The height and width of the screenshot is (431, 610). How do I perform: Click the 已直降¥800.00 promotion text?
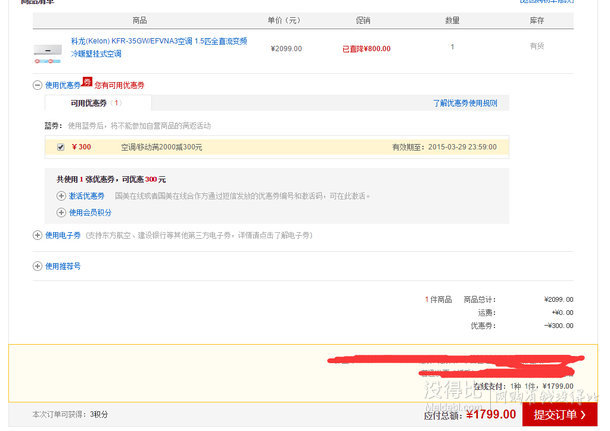click(366, 48)
